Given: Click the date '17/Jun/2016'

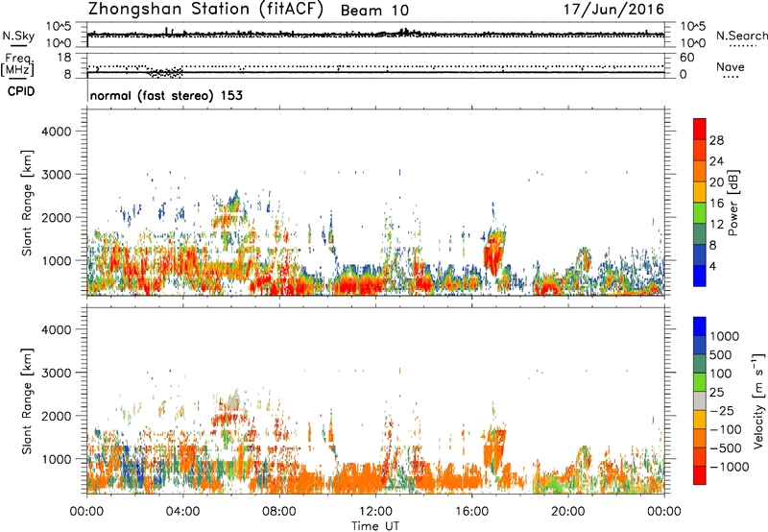Looking at the screenshot, I should point(613,9).
